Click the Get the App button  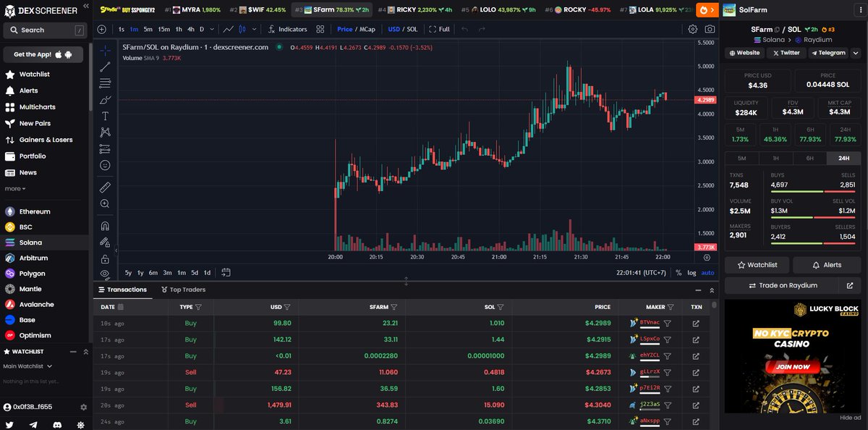tap(43, 55)
